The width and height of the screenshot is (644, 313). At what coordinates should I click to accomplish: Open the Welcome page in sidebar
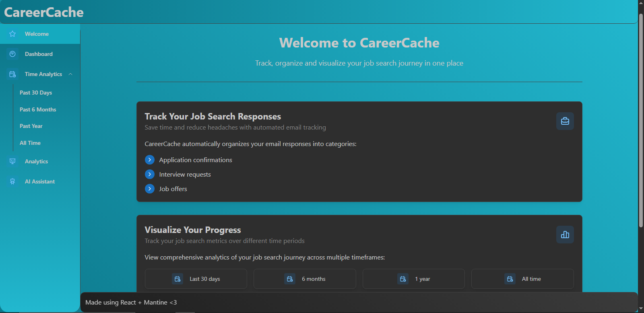[x=40, y=34]
